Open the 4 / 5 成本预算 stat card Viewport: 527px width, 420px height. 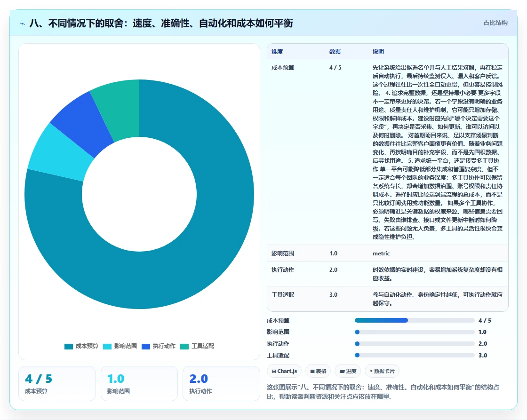coord(57,383)
